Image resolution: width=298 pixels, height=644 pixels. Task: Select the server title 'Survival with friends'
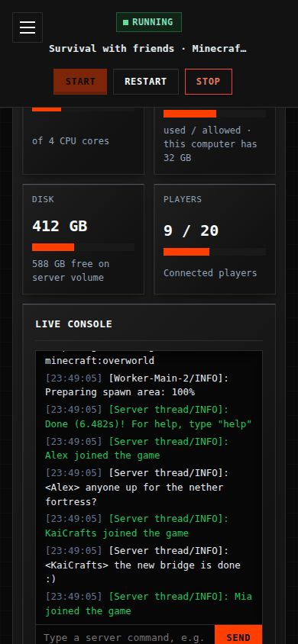pyautogui.click(x=112, y=49)
